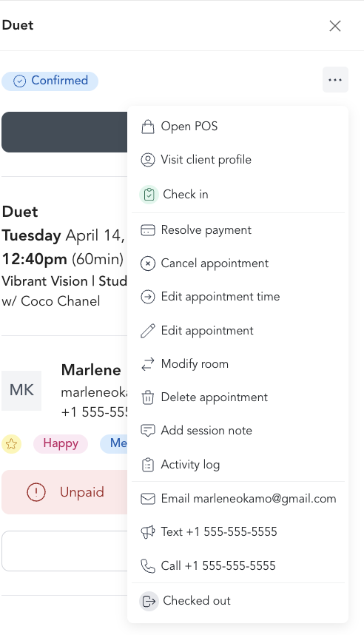
Task: Open the Activity log entry
Action: pos(238,465)
